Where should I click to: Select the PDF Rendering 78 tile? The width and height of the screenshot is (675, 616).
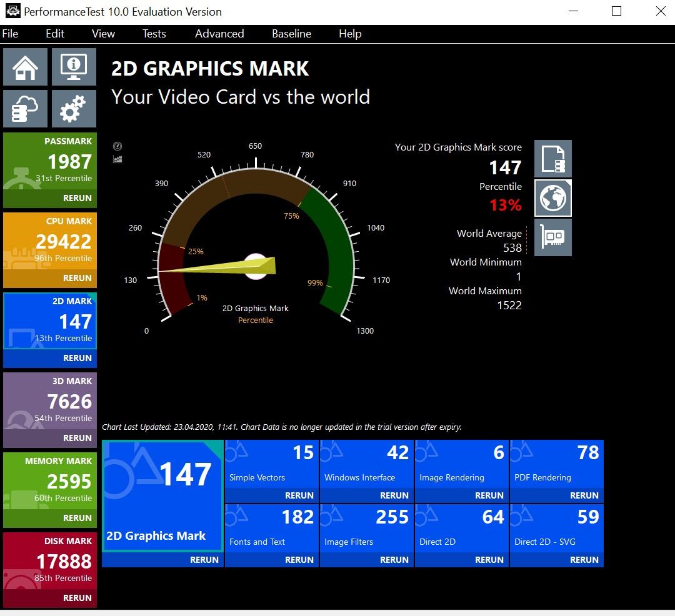click(x=557, y=464)
